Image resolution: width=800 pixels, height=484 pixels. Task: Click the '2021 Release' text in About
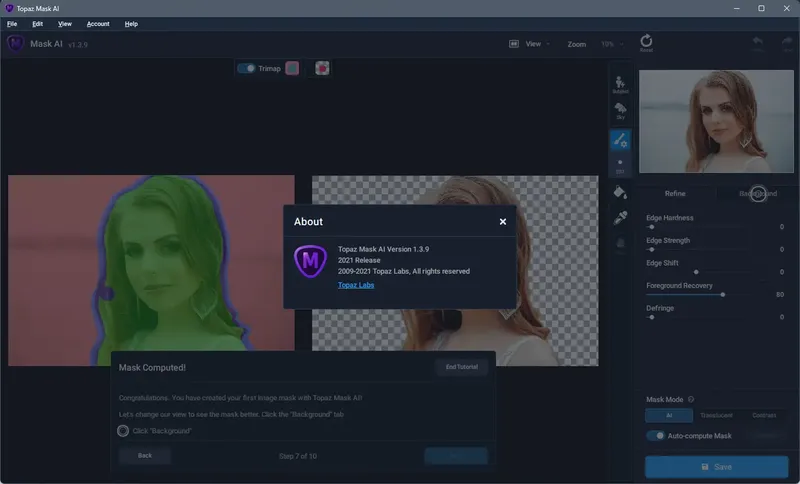point(359,260)
